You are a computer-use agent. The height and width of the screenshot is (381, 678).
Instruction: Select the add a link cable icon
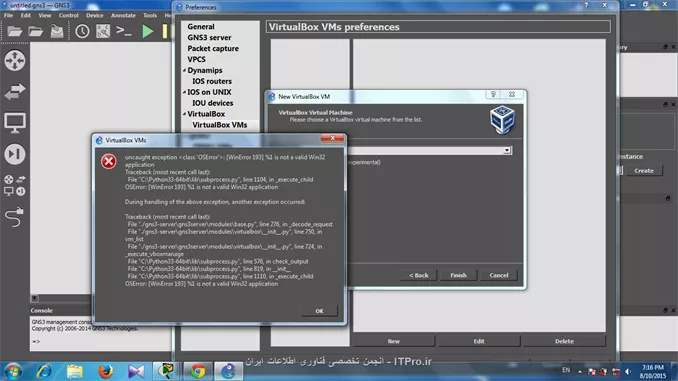15,217
